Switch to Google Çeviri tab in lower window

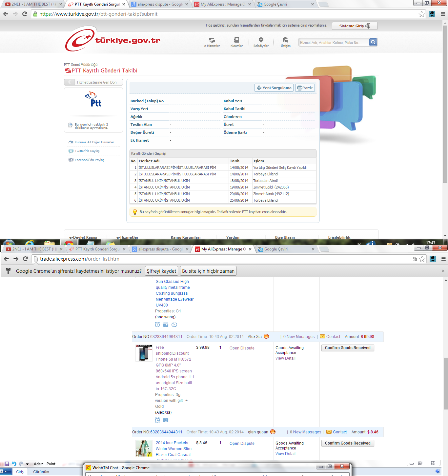click(286, 249)
